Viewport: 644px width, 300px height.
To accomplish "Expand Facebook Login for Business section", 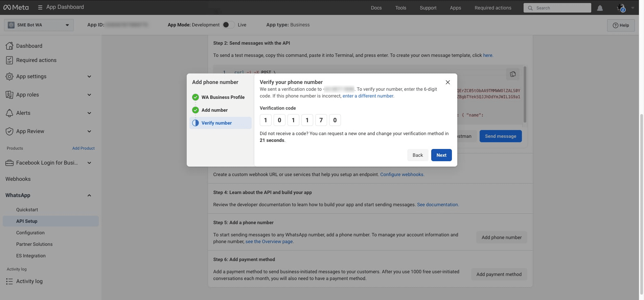I will coord(89,163).
